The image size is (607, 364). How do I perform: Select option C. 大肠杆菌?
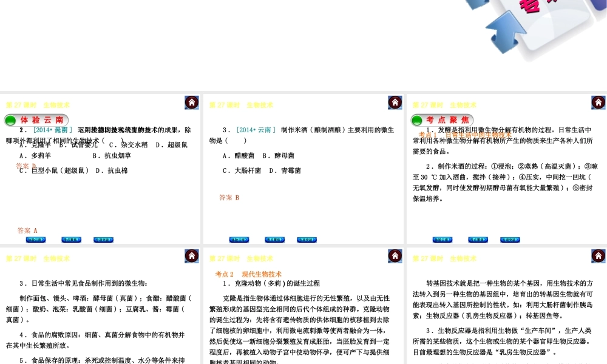242,170
